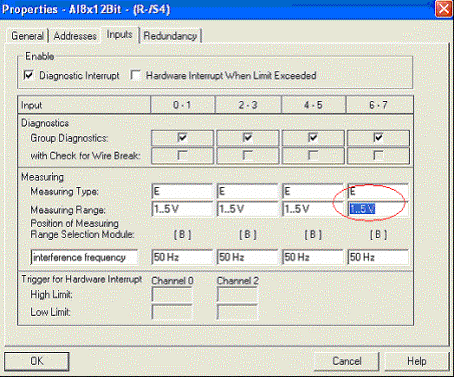Open Measuring Type field for inputs 6-7
454x377 pixels.
(x=378, y=191)
